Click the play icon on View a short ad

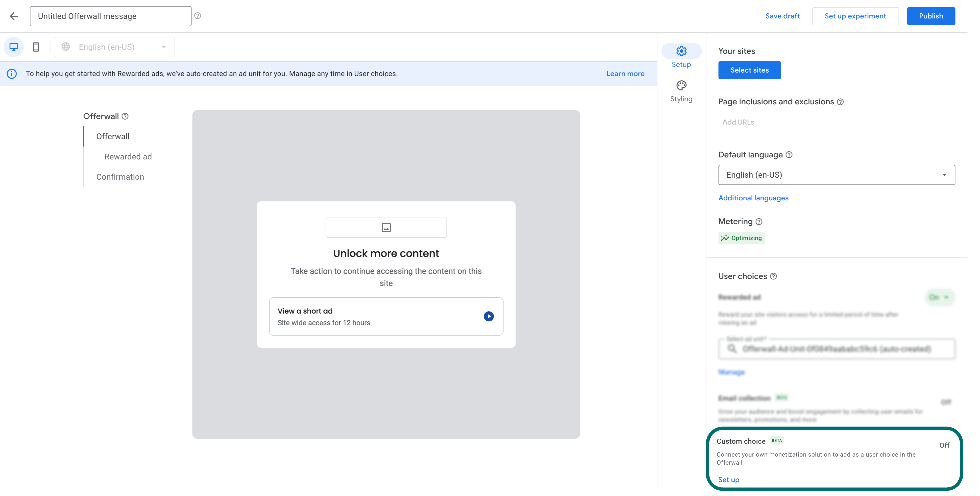click(488, 316)
